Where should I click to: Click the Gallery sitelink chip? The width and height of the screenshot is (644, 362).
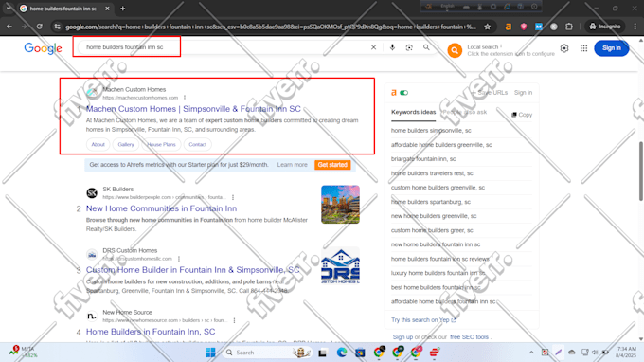tap(126, 145)
